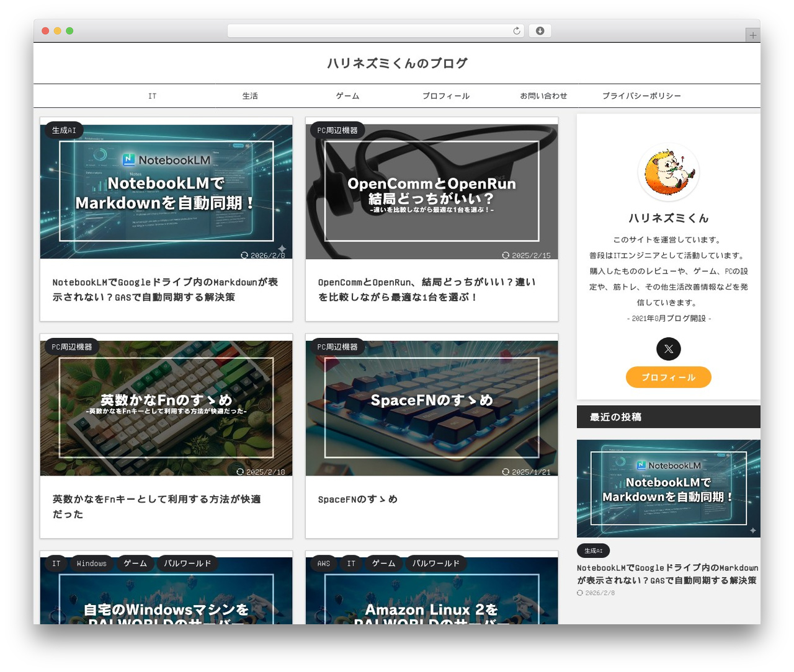794x672 pixels.
Task: Click the date 2025/1/21 on SpaceFN card
Action: [x=527, y=472]
